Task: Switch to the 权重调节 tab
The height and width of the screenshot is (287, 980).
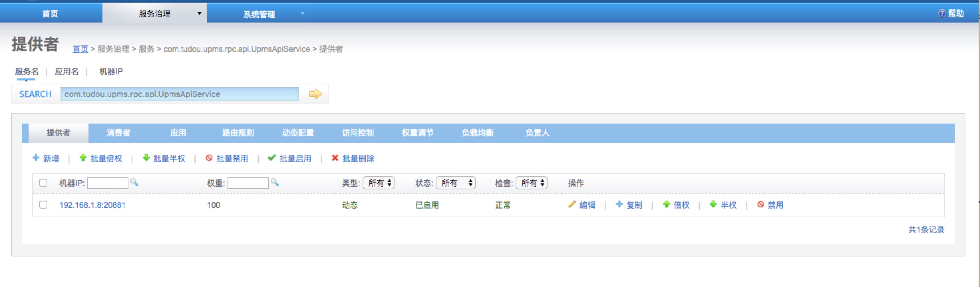Action: tap(418, 133)
